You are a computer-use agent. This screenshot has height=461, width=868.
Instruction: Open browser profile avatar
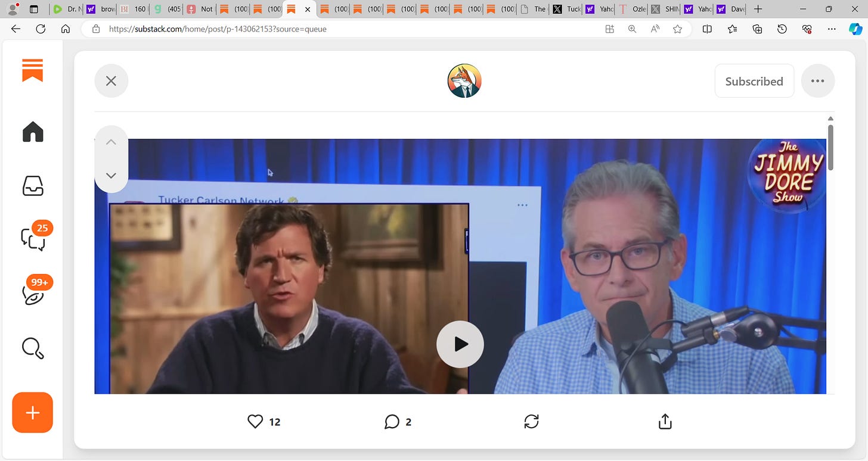tap(12, 9)
